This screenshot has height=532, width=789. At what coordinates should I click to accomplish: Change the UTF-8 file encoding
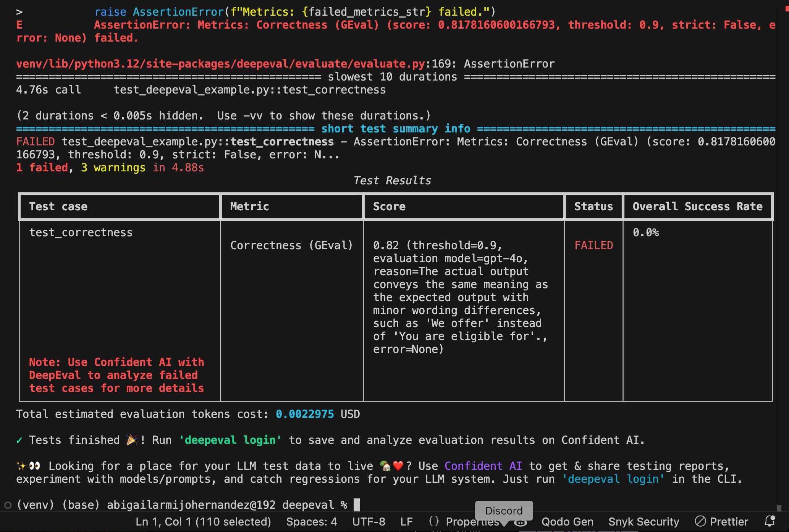click(x=369, y=522)
